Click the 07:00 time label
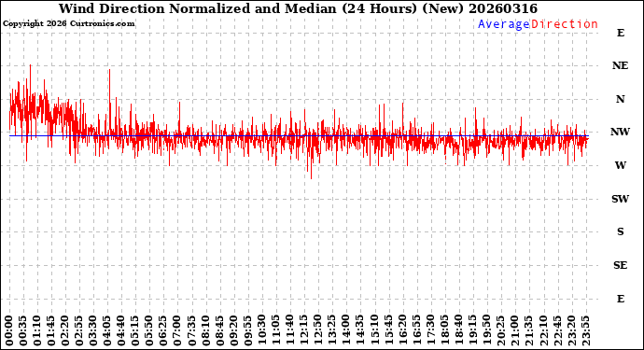This screenshot has height=350, width=644. pyautogui.click(x=178, y=330)
